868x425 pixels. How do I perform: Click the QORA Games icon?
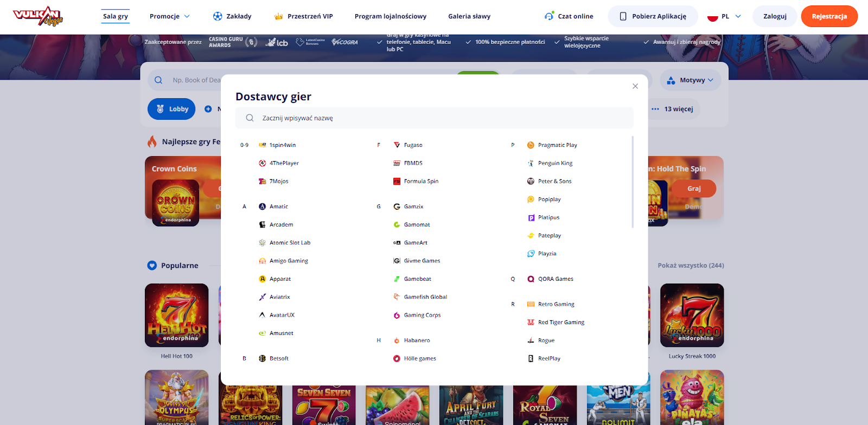coord(531,279)
